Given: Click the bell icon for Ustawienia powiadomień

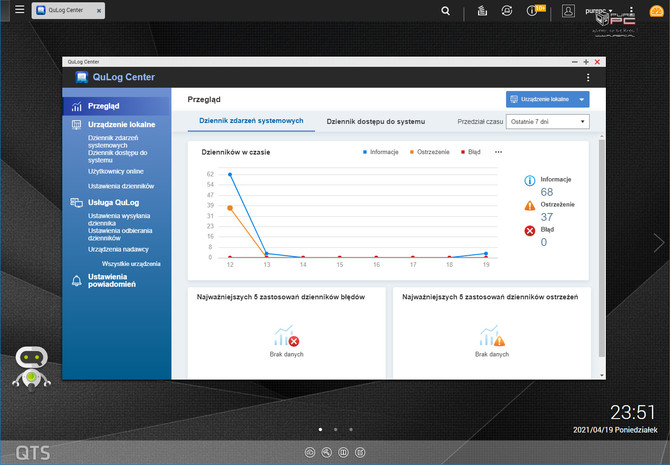Looking at the screenshot, I should pos(76,281).
